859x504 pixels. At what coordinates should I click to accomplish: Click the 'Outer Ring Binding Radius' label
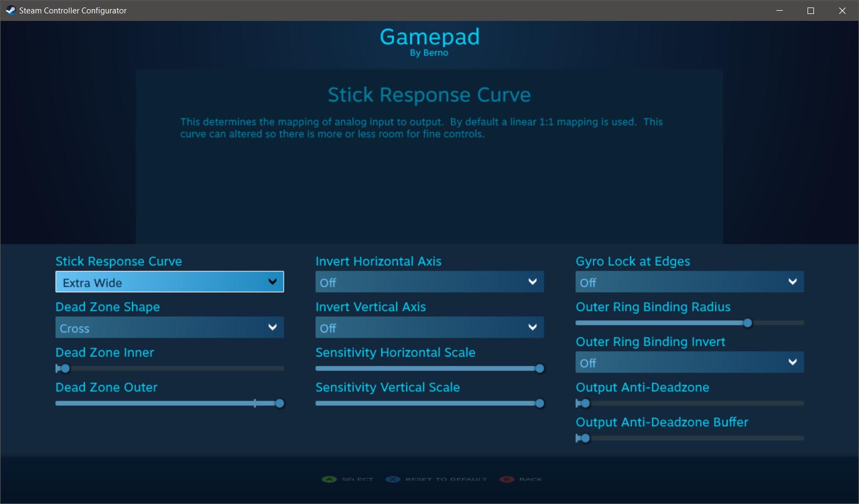pyautogui.click(x=653, y=307)
